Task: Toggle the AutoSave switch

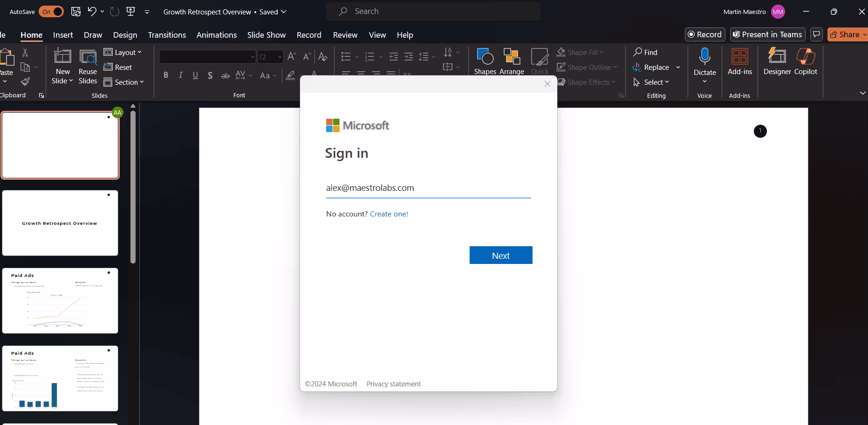Action: [51, 12]
